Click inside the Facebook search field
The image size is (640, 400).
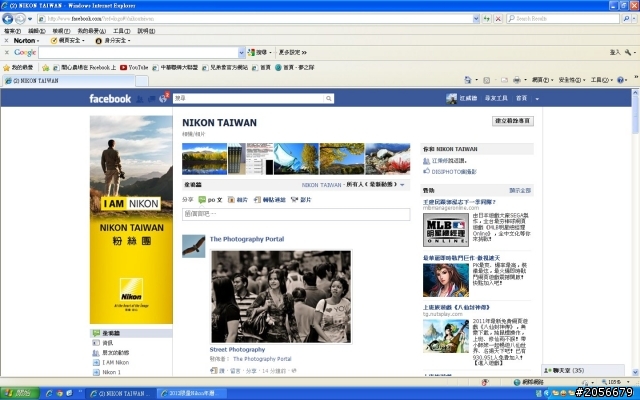[248, 98]
